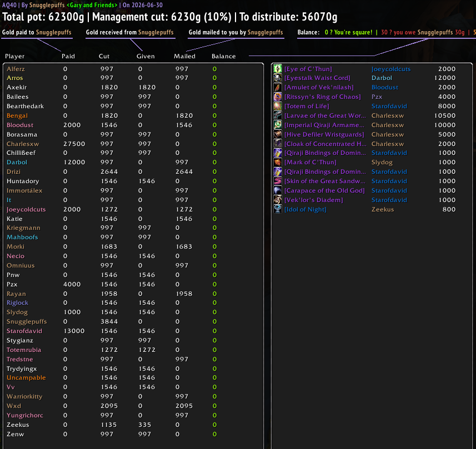Click the AQ40 raid title line

point(82,5)
